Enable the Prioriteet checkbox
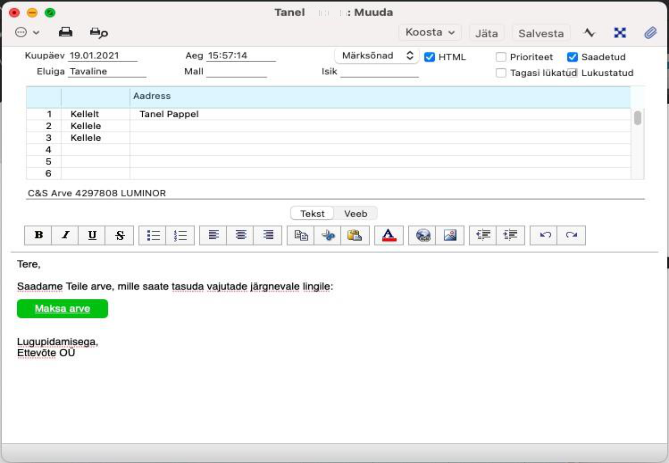The width and height of the screenshot is (669, 463). point(501,57)
